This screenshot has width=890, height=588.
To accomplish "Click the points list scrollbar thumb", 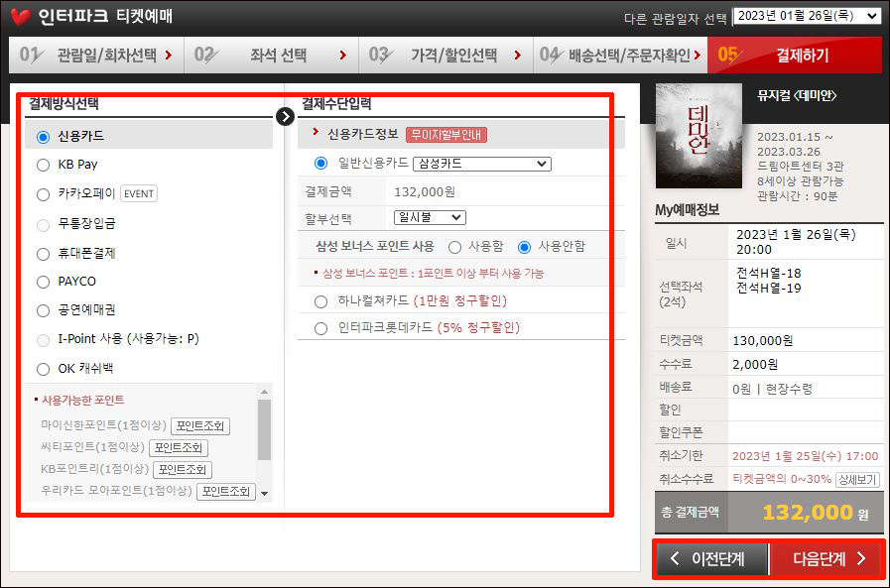I will (264, 429).
